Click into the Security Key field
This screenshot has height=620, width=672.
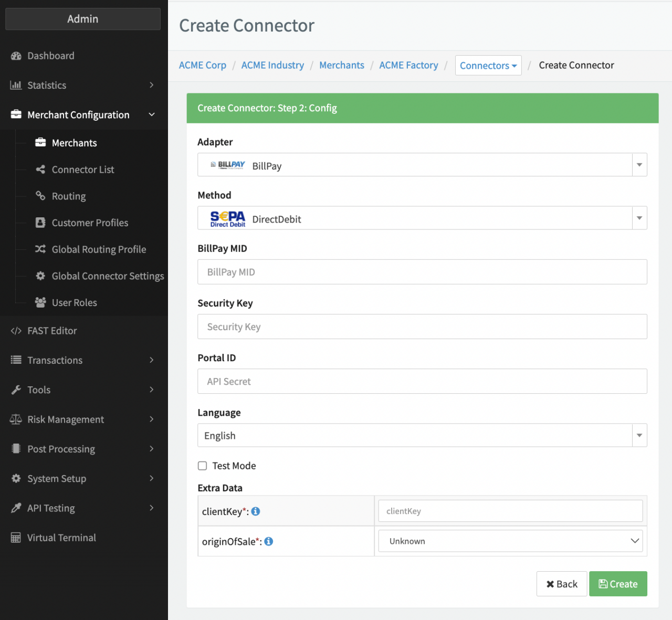(422, 327)
